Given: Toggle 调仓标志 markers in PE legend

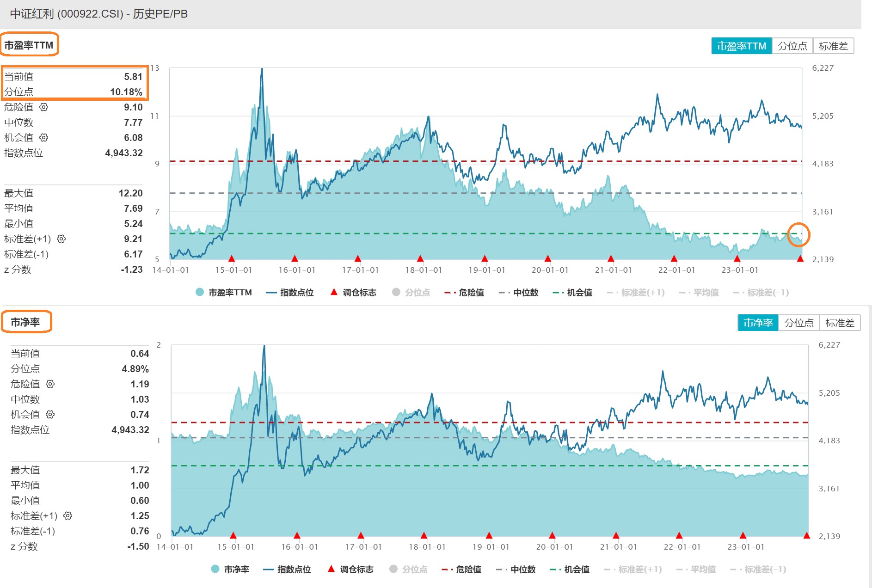Looking at the screenshot, I should pos(353,293).
